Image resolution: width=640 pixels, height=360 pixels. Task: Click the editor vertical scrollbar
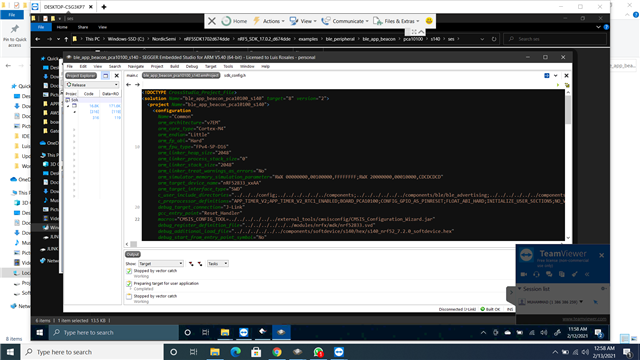[568, 111]
